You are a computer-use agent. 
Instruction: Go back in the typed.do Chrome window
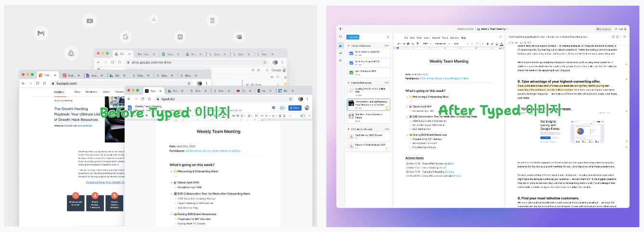130,98
